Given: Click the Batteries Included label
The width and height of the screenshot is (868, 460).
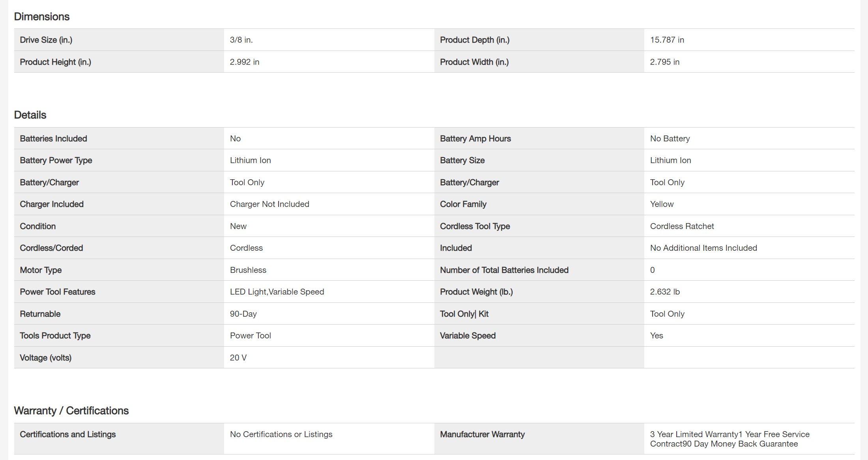Looking at the screenshot, I should [x=54, y=139].
